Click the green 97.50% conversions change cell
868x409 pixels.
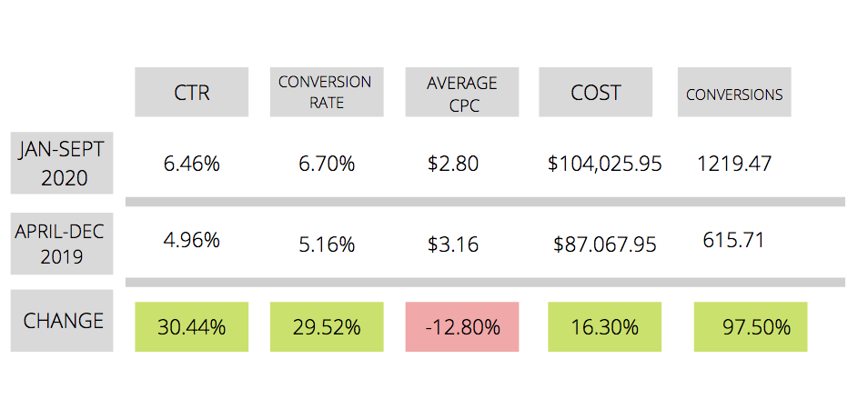(750, 327)
